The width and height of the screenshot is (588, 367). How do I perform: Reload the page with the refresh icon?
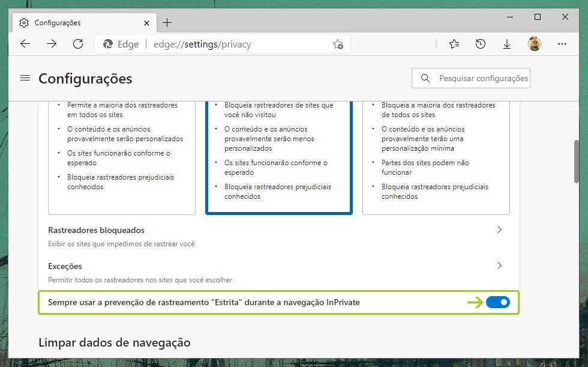(x=78, y=44)
